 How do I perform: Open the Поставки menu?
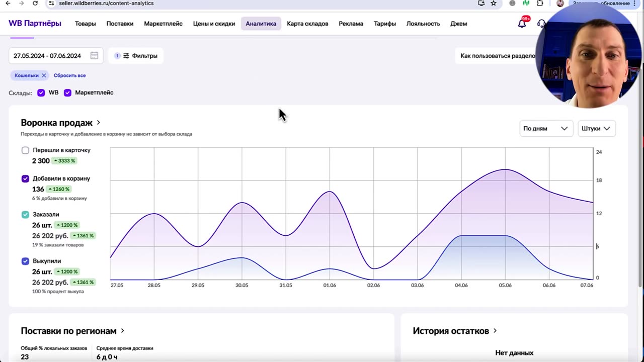click(120, 24)
